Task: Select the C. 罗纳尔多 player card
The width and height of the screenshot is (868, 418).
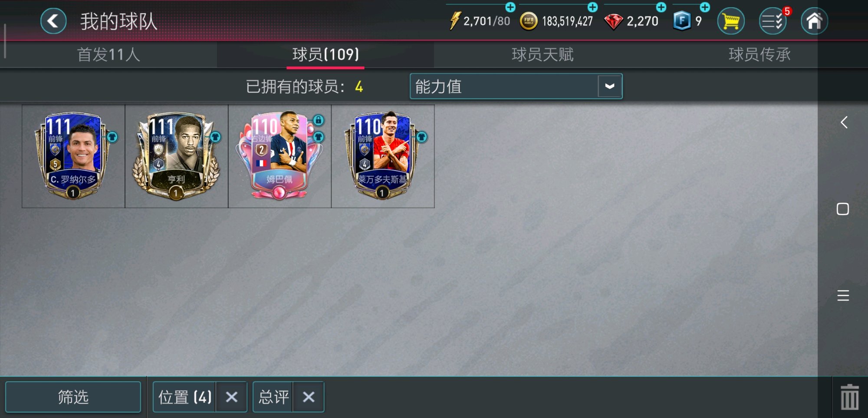Action: click(73, 156)
